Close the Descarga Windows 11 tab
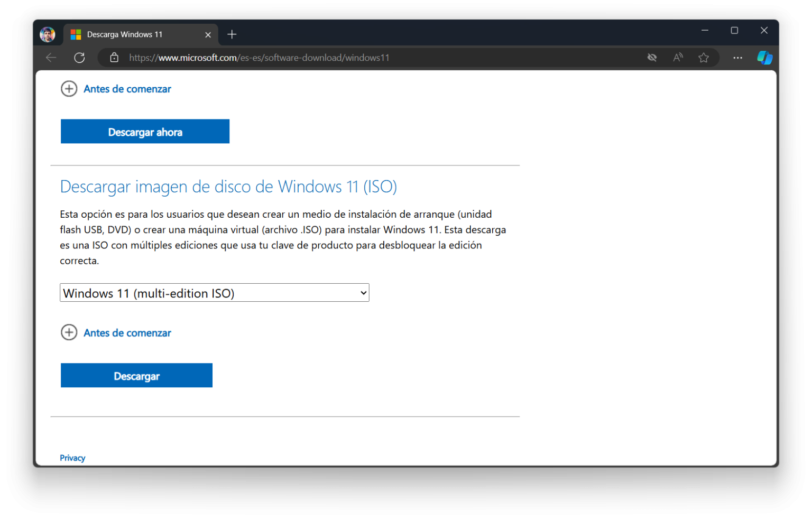Screen dimensions: 812x520 tap(208, 35)
